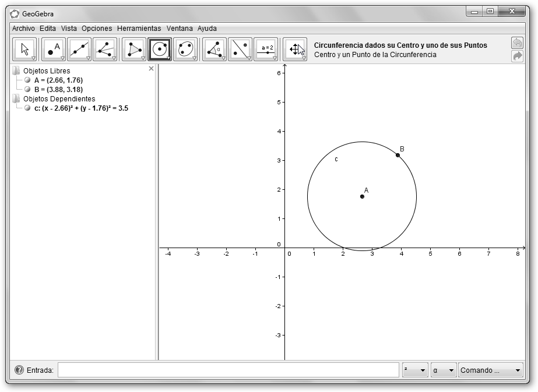Click the Entrada input field
Image resolution: width=538 pixels, height=392 pixels.
pos(228,370)
